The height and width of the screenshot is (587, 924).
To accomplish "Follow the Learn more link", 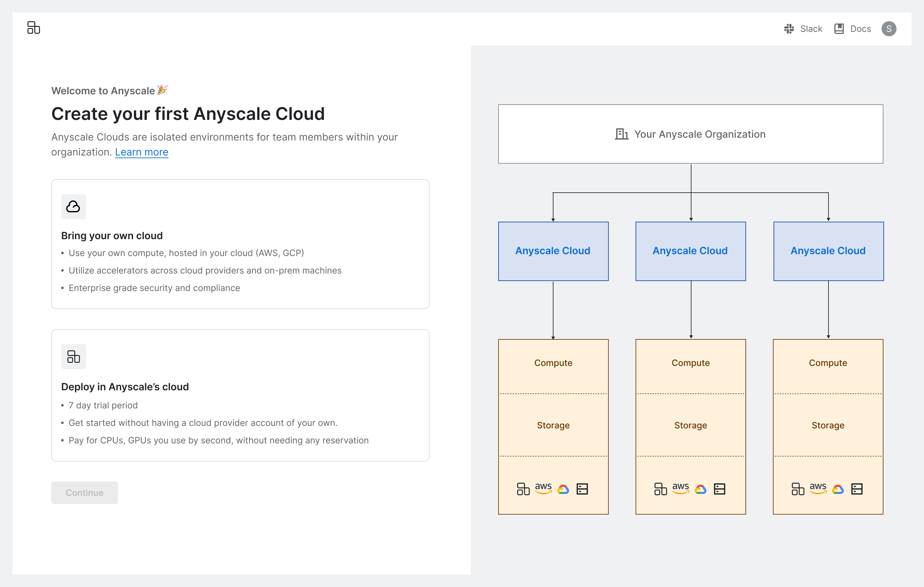I will pos(142,152).
